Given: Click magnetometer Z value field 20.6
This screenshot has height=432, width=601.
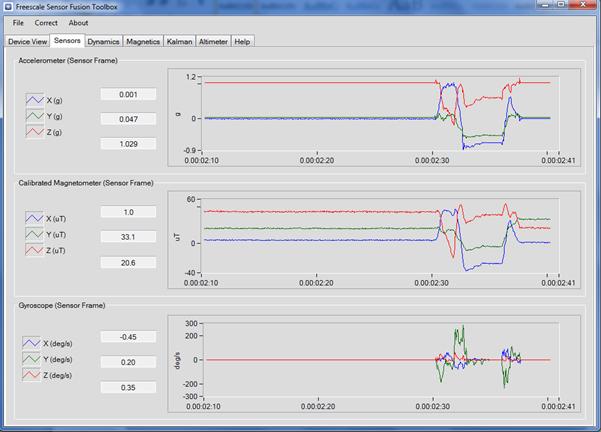Looking at the screenshot, I should [128, 263].
